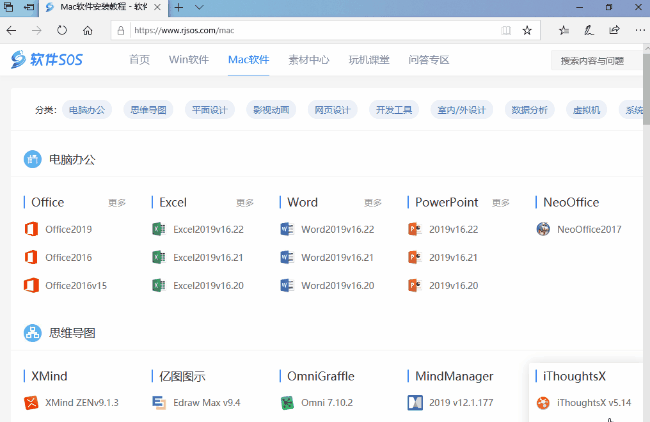Open the Win软件 navigation tab
The height and width of the screenshot is (422, 650).
pyautogui.click(x=189, y=60)
